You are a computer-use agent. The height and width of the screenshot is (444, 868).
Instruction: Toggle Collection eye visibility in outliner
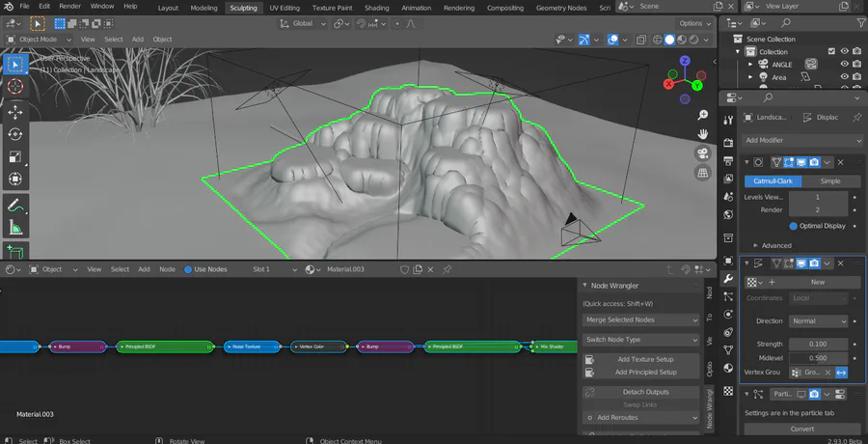coord(845,51)
